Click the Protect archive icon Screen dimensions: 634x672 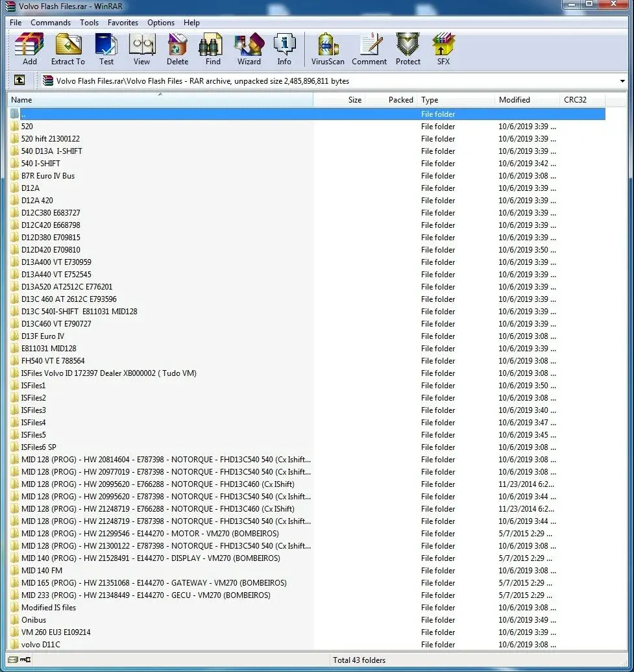[x=408, y=49]
